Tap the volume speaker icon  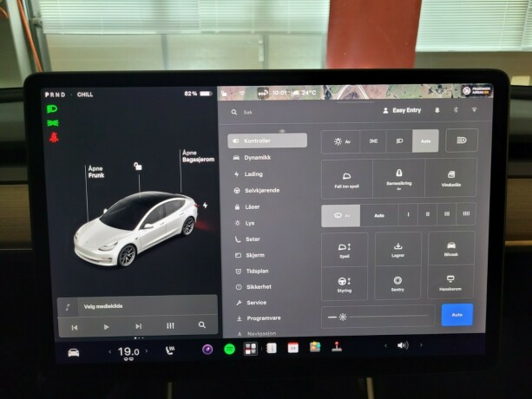click(403, 345)
